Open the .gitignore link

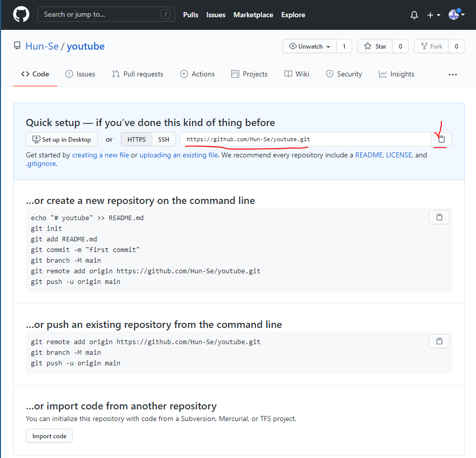coord(41,163)
